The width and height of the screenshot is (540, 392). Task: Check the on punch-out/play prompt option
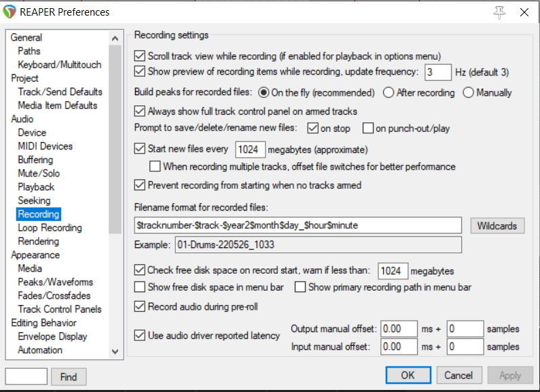368,128
